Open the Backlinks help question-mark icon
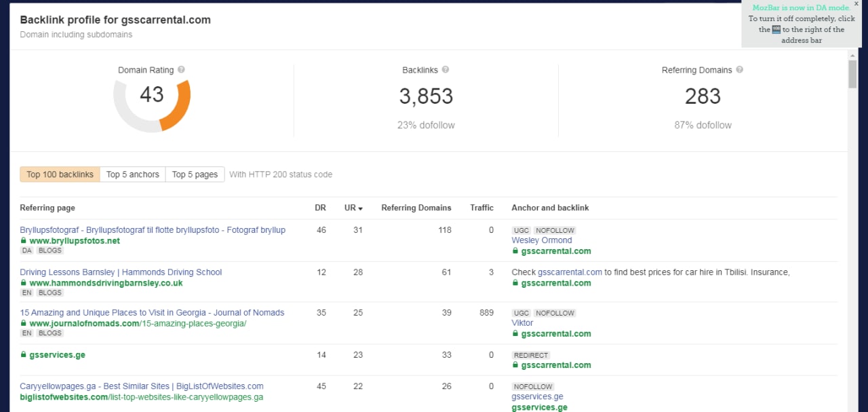The image size is (868, 412). tap(446, 70)
